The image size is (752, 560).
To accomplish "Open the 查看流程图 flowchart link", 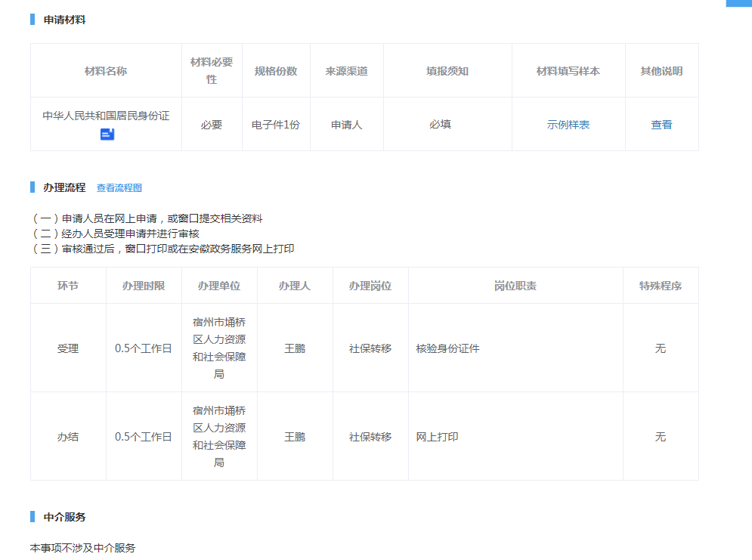I will point(119,188).
